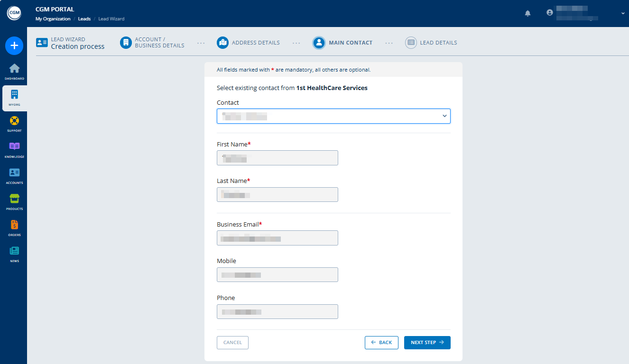
Task: Open the Dashboard home icon
Action: pos(14,69)
